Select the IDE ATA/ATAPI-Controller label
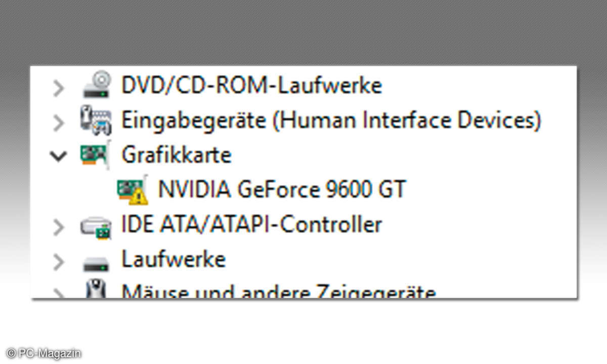This screenshot has width=607, height=364. (x=251, y=224)
